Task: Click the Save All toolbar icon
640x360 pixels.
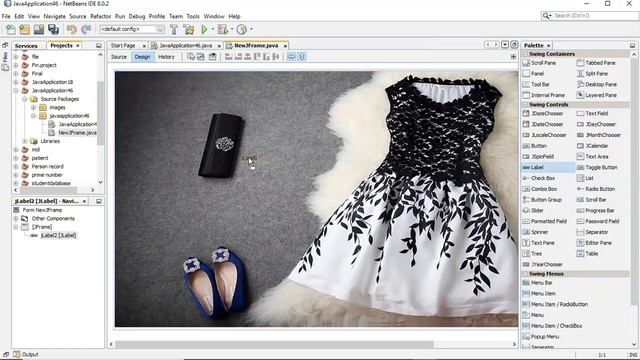Action: tap(53, 29)
